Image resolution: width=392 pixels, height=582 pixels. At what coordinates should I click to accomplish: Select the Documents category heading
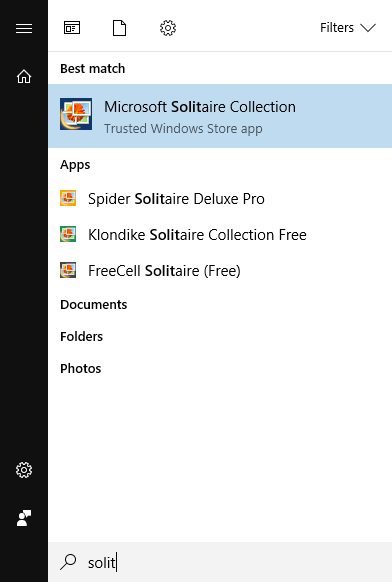point(94,305)
